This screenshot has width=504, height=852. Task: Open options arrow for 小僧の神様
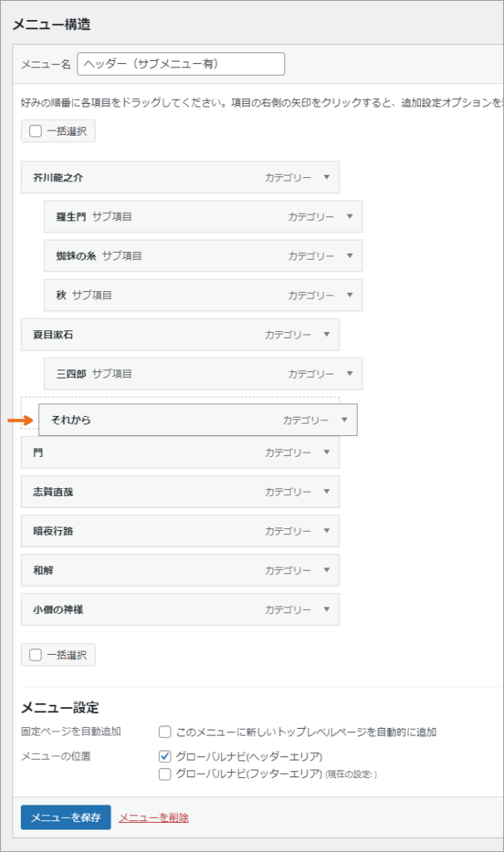point(326,609)
